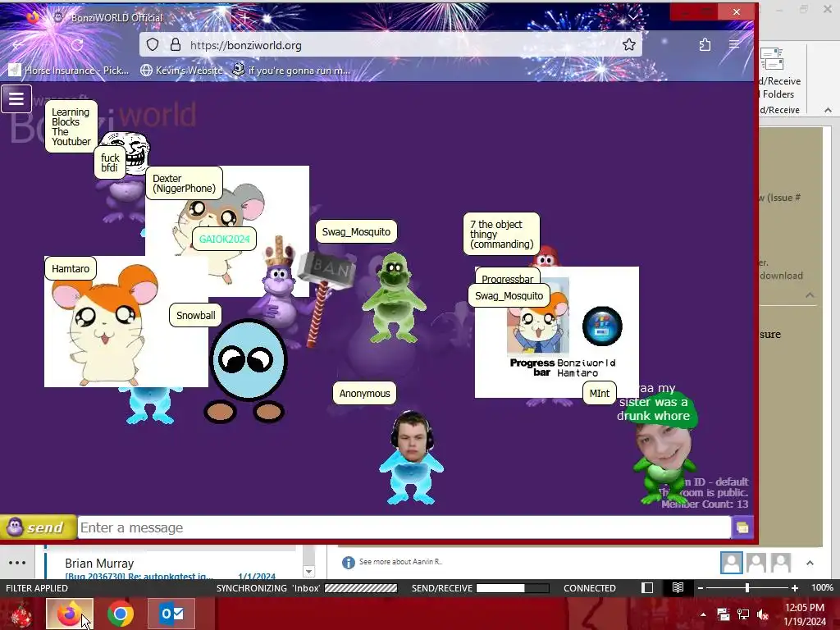Open Kevin's Website bookmark
This screenshot has width=840, height=630.
point(181,71)
